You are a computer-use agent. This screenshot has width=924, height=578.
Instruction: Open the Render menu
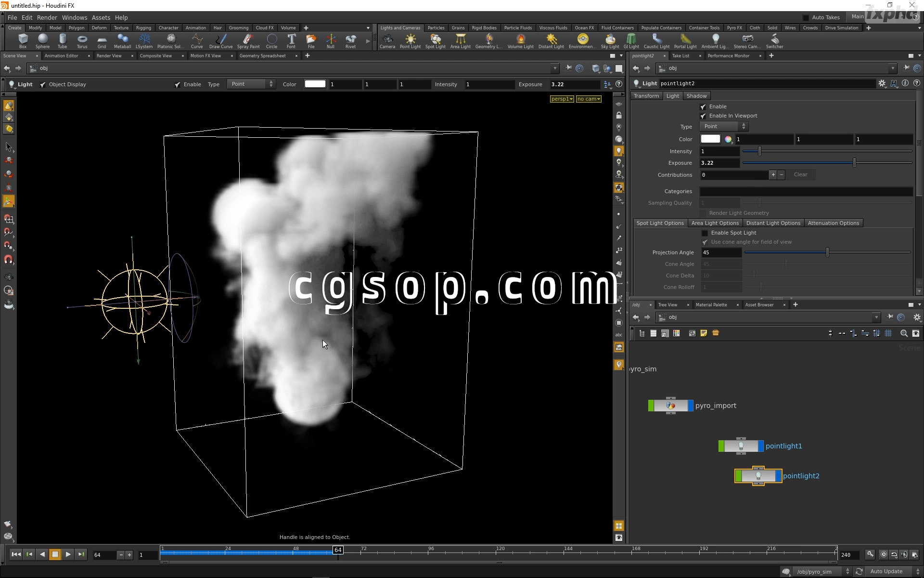click(x=47, y=17)
